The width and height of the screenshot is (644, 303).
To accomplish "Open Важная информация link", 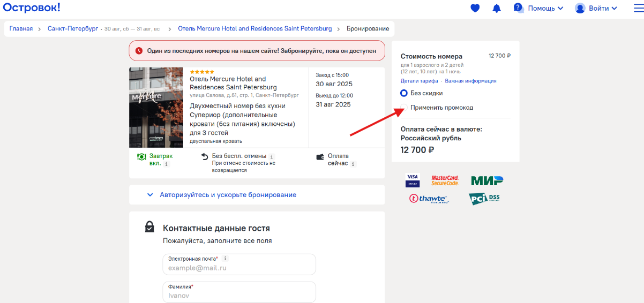I will pos(470,81).
